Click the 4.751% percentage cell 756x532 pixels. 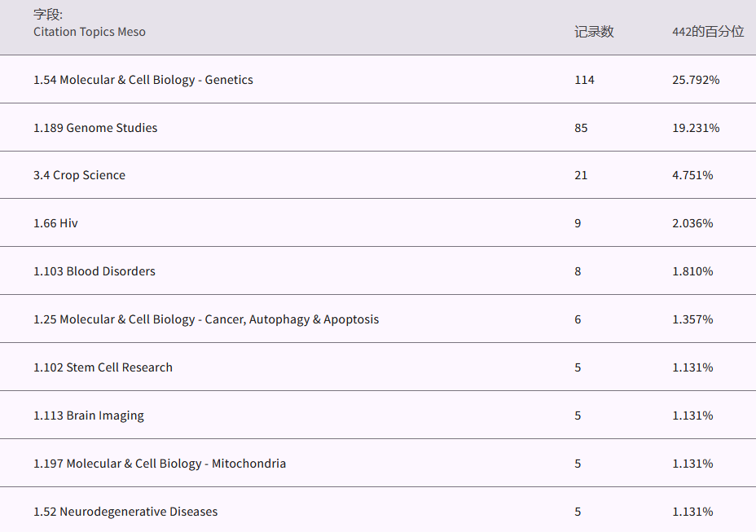point(692,175)
